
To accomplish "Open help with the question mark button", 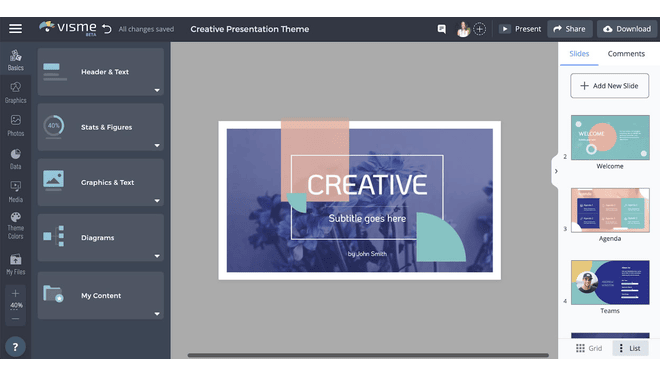I will [16, 347].
